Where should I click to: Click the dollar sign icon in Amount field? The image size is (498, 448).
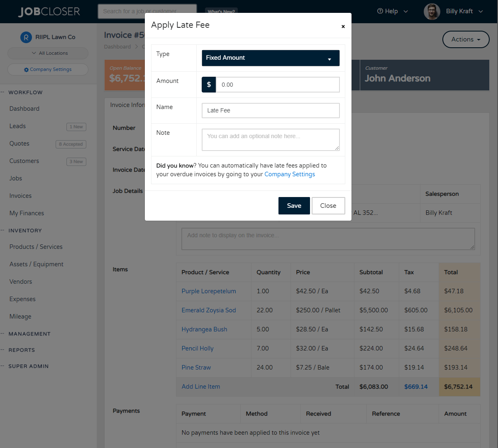point(208,84)
